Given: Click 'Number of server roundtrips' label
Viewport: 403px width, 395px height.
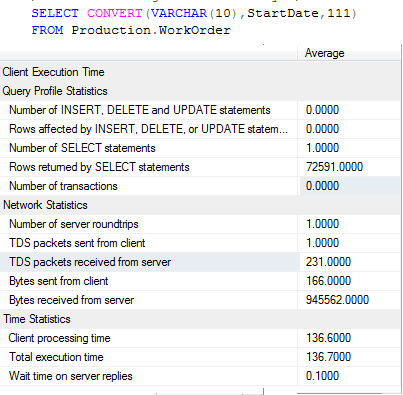Looking at the screenshot, I should (x=74, y=224).
